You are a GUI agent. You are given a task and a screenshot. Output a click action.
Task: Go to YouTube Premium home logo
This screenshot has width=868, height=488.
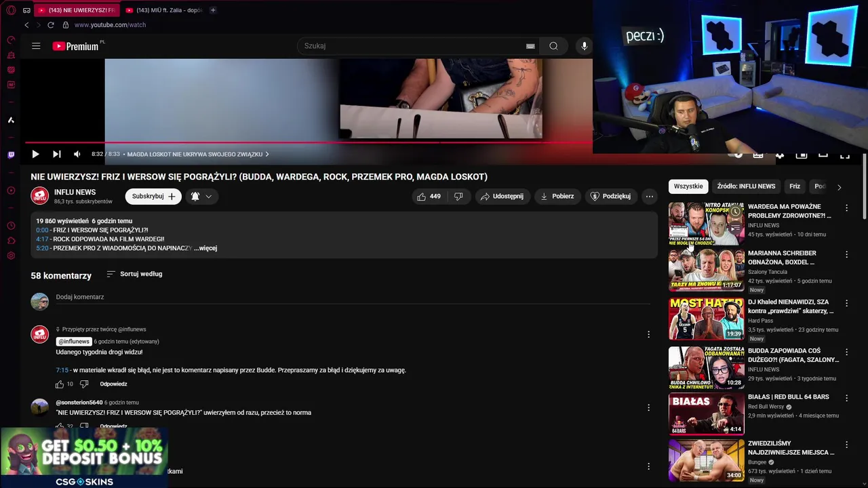coord(77,46)
